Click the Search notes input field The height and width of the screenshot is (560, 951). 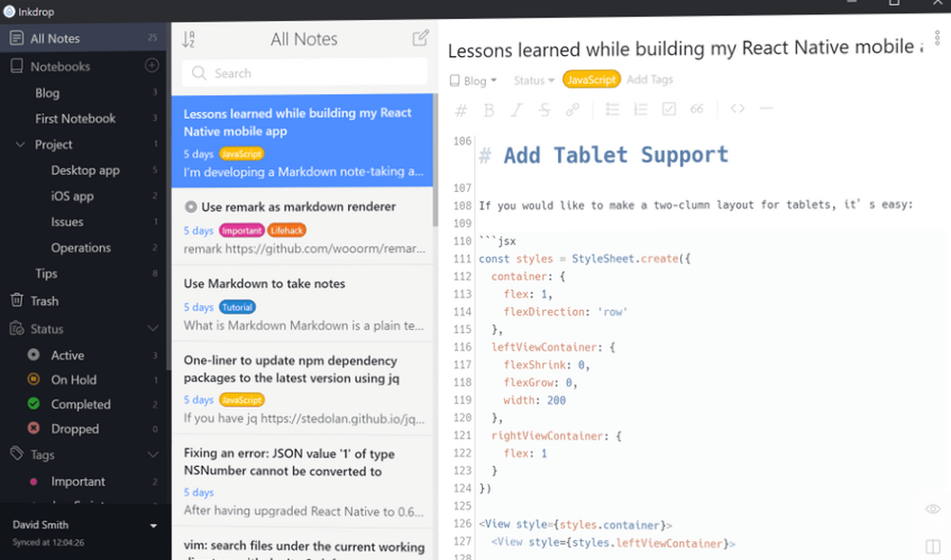[x=304, y=73]
